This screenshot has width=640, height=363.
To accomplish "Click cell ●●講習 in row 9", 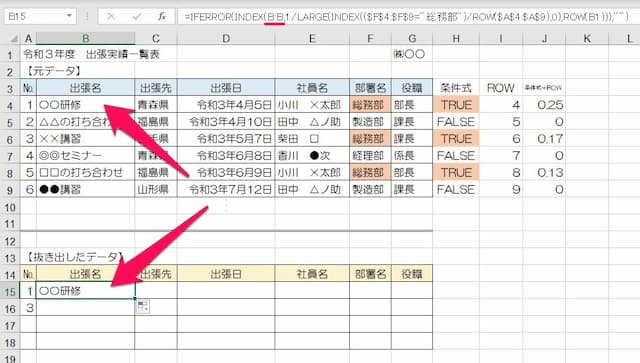I will [86, 189].
